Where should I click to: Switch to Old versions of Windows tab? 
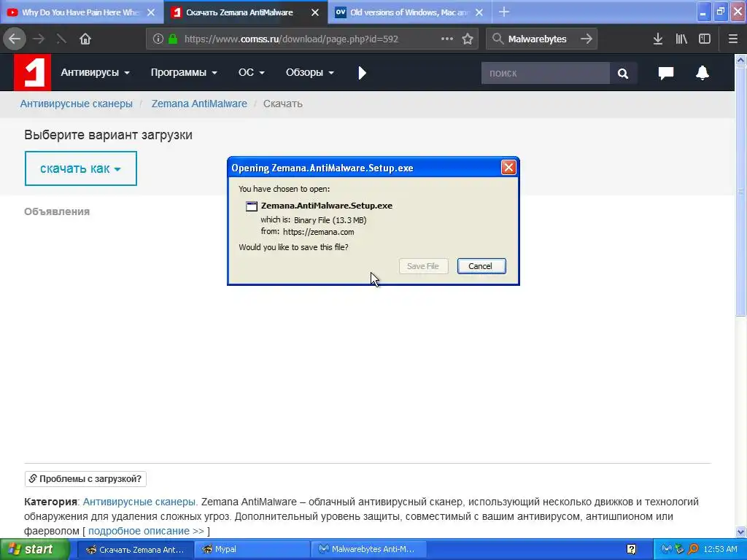(409, 12)
